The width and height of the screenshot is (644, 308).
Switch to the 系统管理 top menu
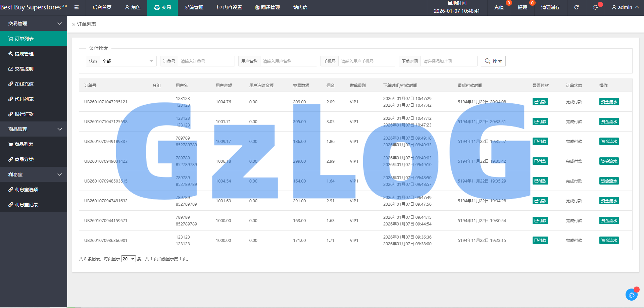coord(194,7)
